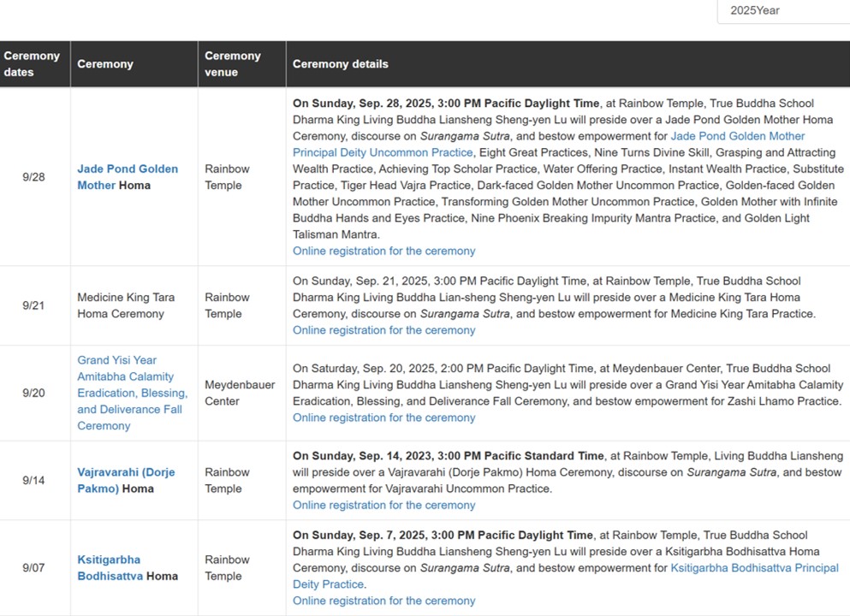
Task: Select the Medicine King Tara Homa Ceremony cell
Action: (x=134, y=305)
